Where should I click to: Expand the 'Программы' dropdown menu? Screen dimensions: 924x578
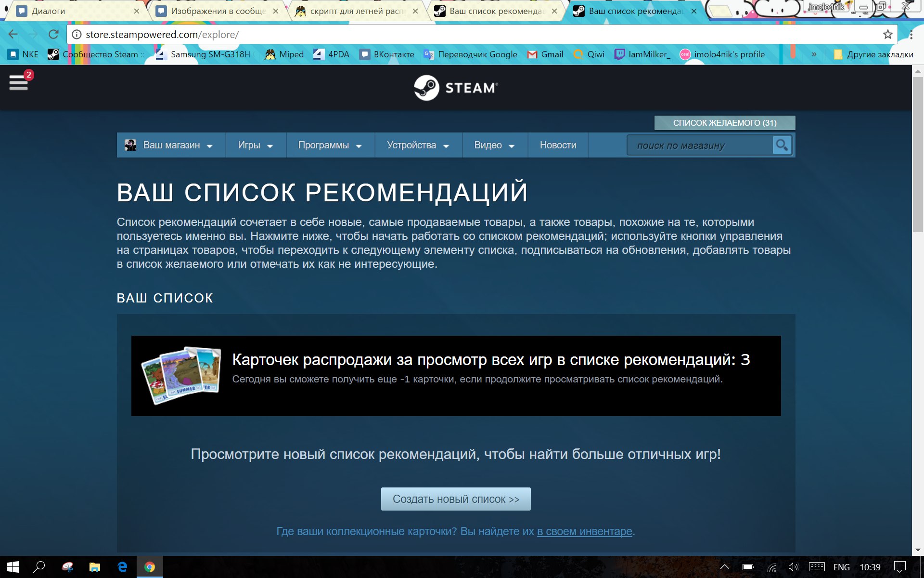coord(330,145)
